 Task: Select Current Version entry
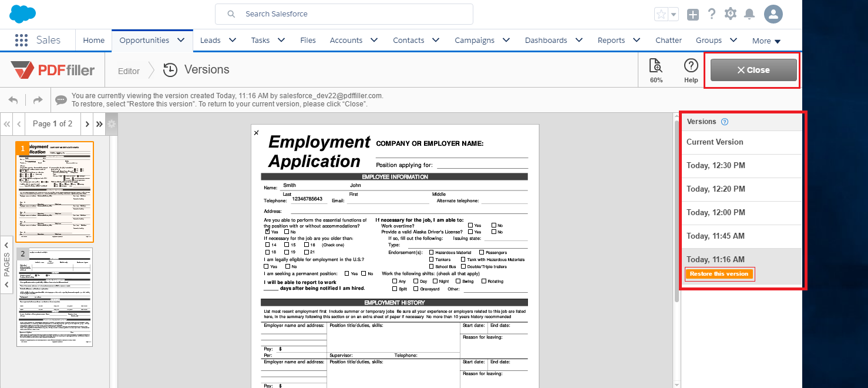tap(742, 142)
